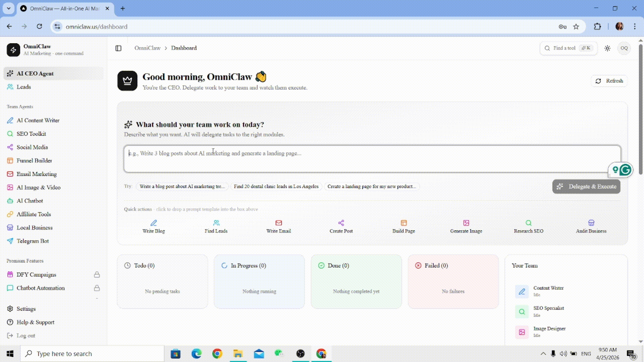
Task: Click the Generate Image quick action
Action: (x=466, y=227)
